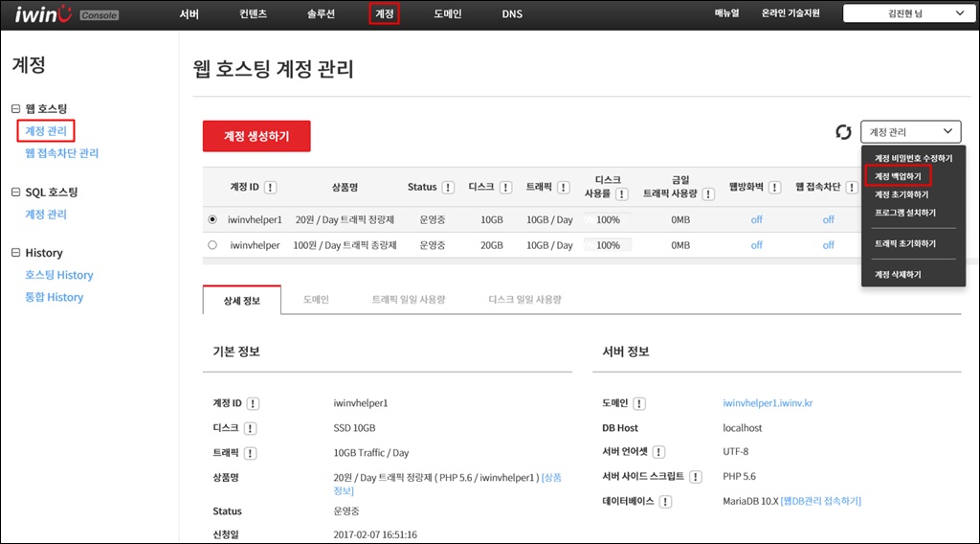Screen dimensions: 980x544
Task: Choose 계정 초기화하기 from dropdown menu
Action: pyautogui.click(x=902, y=194)
